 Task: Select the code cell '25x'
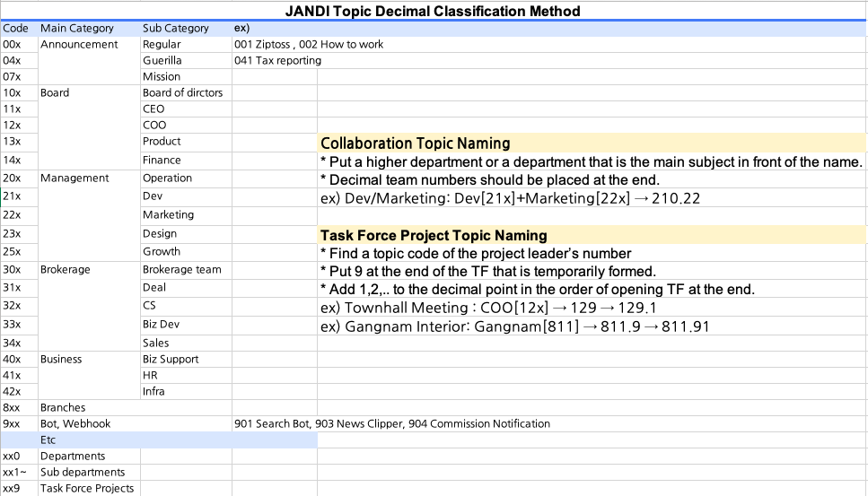20,252
